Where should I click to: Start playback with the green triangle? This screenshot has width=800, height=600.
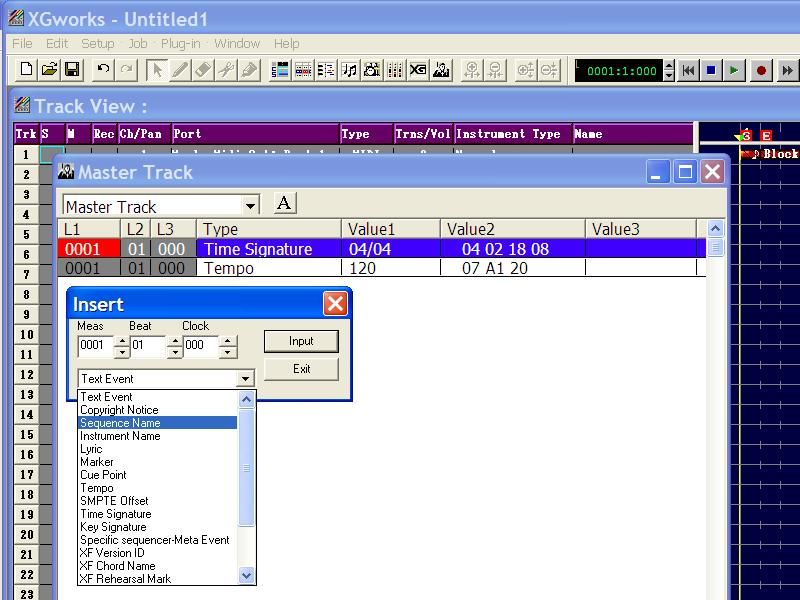[734, 70]
